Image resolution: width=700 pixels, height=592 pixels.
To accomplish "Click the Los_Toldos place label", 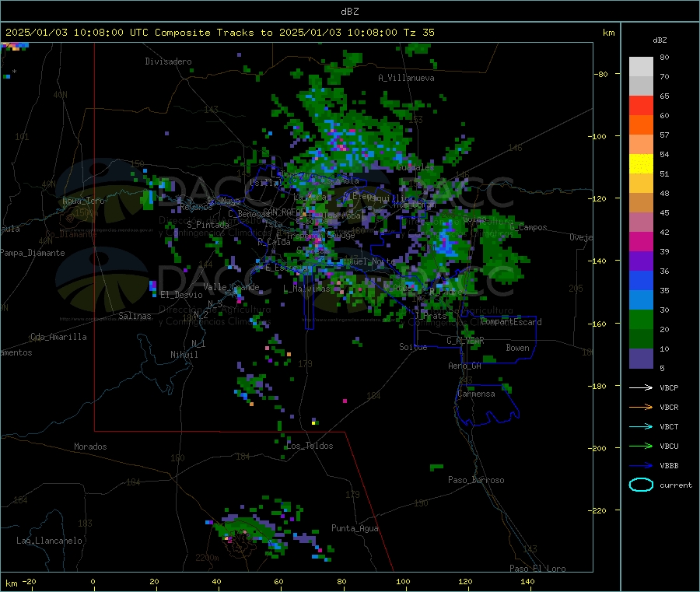I will click(310, 446).
